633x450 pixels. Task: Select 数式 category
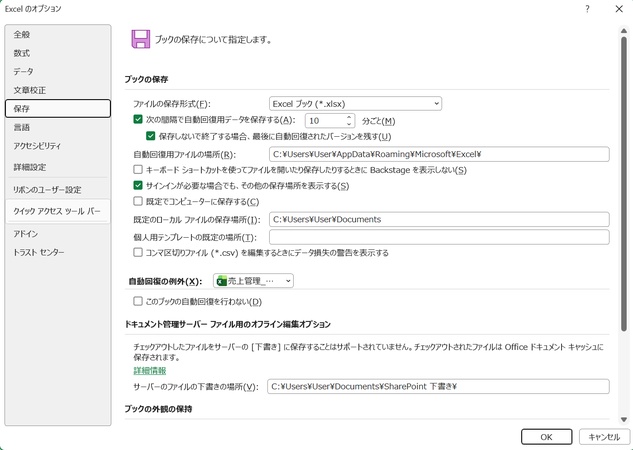click(58, 53)
